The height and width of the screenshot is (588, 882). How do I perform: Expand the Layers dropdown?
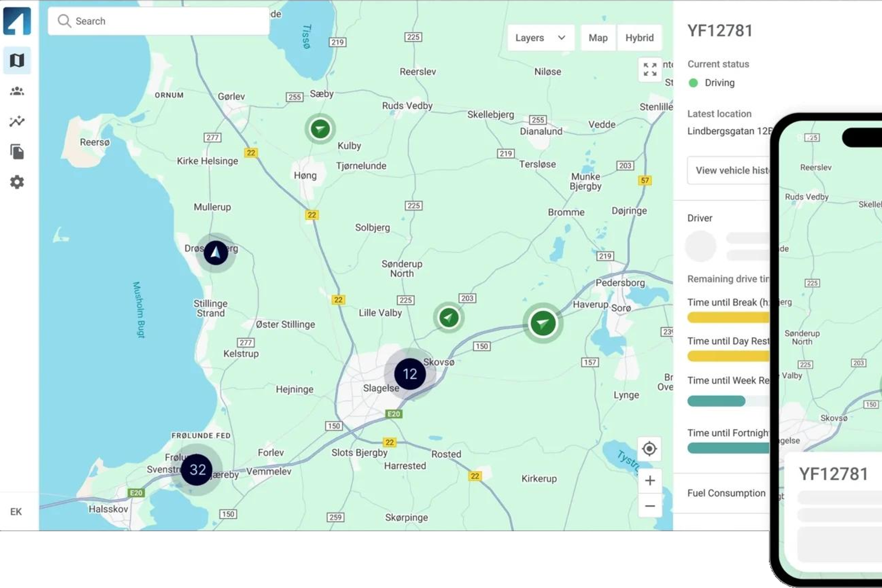point(541,38)
